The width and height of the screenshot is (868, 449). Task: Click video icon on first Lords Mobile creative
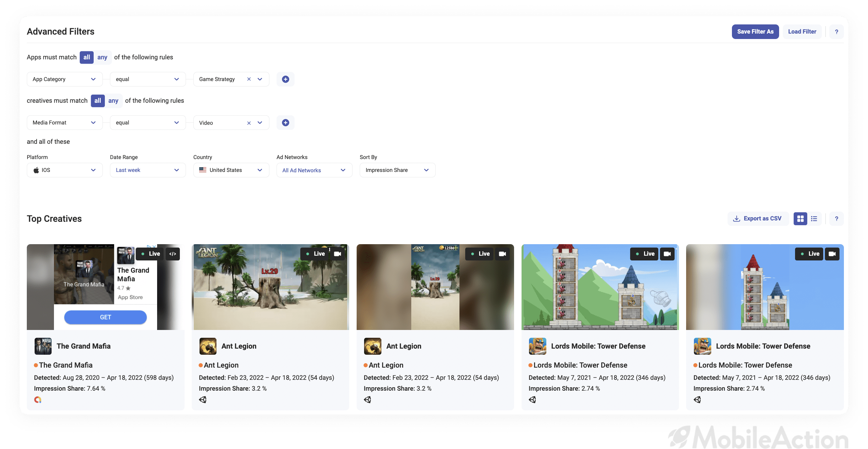(x=667, y=254)
